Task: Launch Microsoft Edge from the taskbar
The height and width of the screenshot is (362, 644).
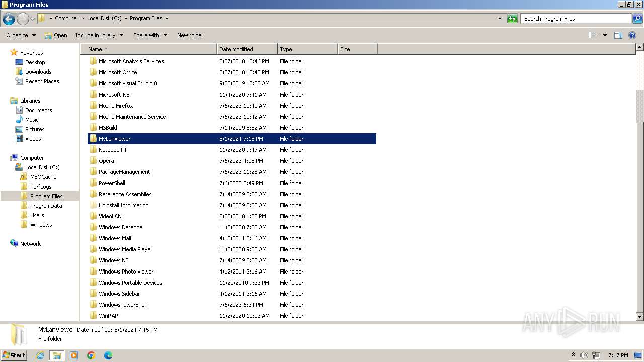Action: (x=108, y=355)
